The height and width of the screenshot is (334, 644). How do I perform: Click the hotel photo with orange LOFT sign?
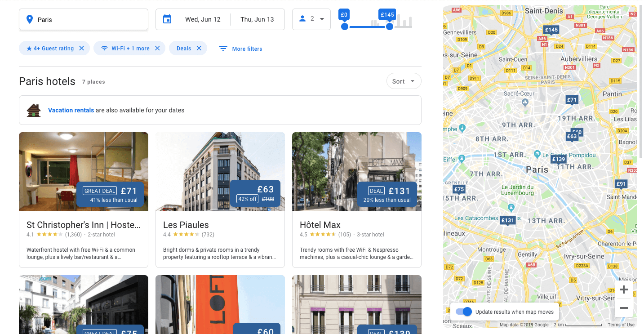(220, 304)
